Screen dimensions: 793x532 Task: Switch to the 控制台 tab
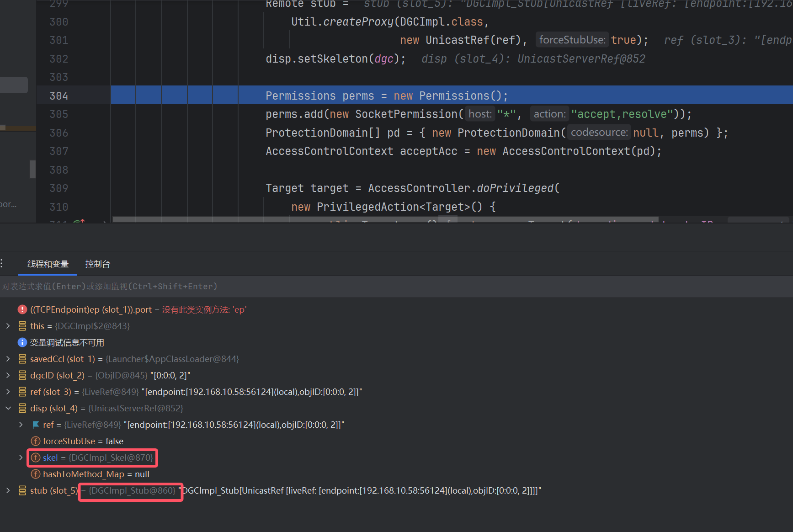coord(97,264)
